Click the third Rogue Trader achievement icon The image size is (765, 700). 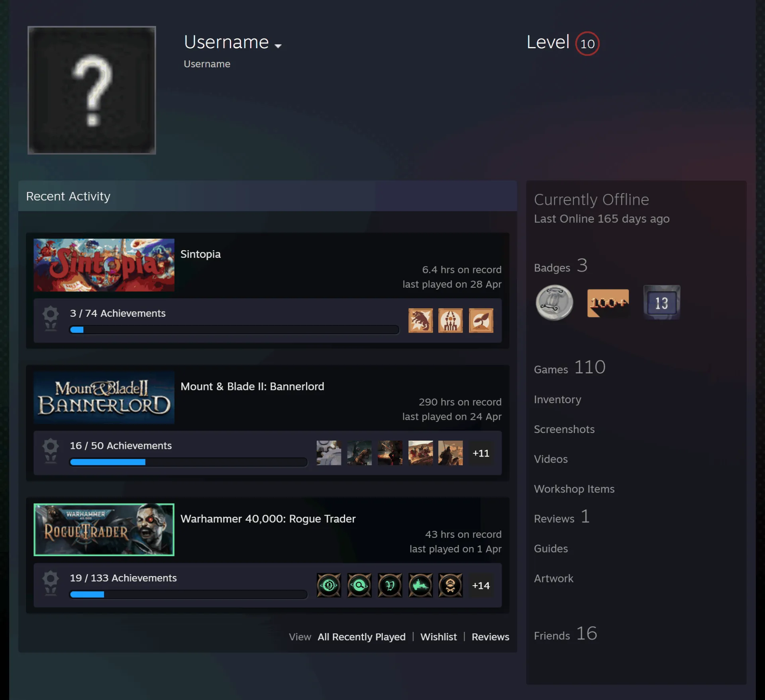pos(390,585)
